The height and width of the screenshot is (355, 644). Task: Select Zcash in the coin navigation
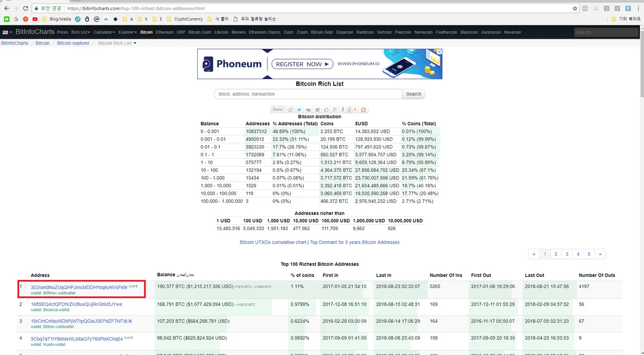302,32
